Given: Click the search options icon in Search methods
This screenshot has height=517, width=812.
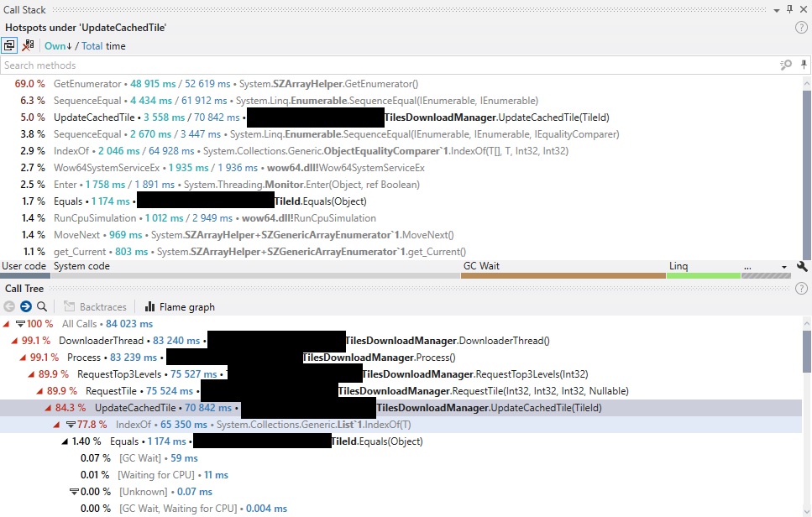Looking at the screenshot, I should point(785,65).
